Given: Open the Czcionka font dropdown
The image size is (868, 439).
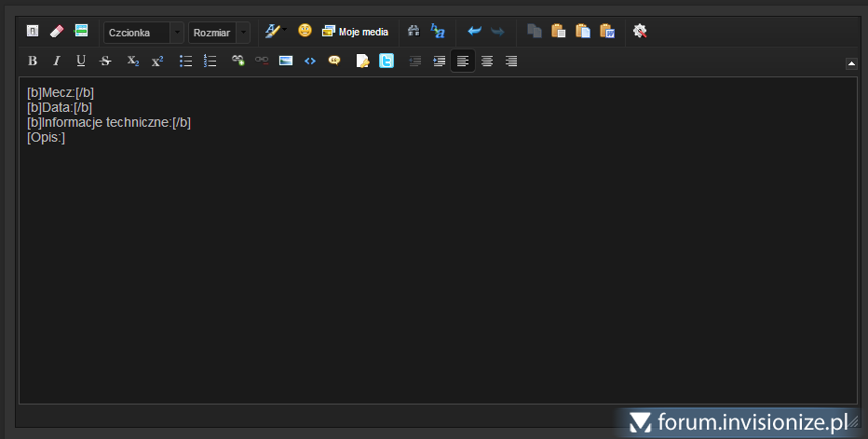Looking at the screenshot, I should click(143, 33).
